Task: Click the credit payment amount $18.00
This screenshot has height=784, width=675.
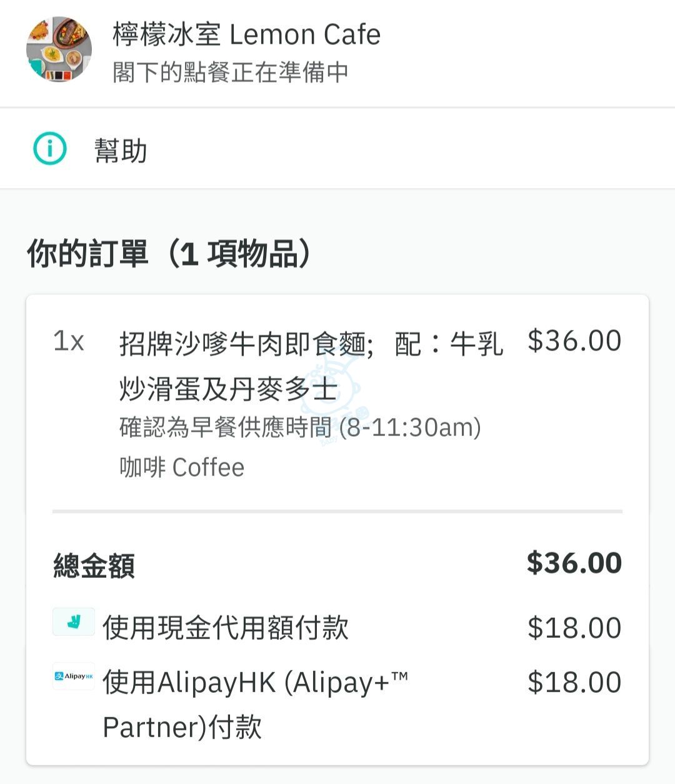Action: coord(574,628)
